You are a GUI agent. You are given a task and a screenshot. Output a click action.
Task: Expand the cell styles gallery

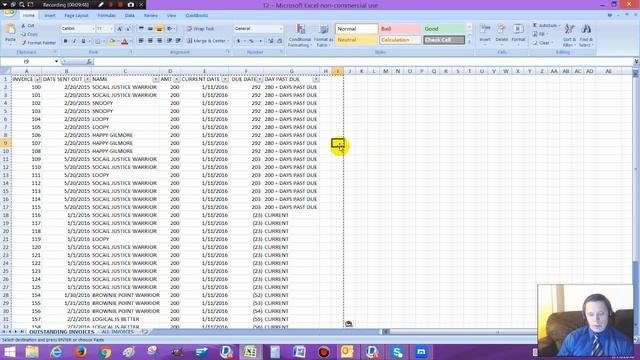click(469, 42)
